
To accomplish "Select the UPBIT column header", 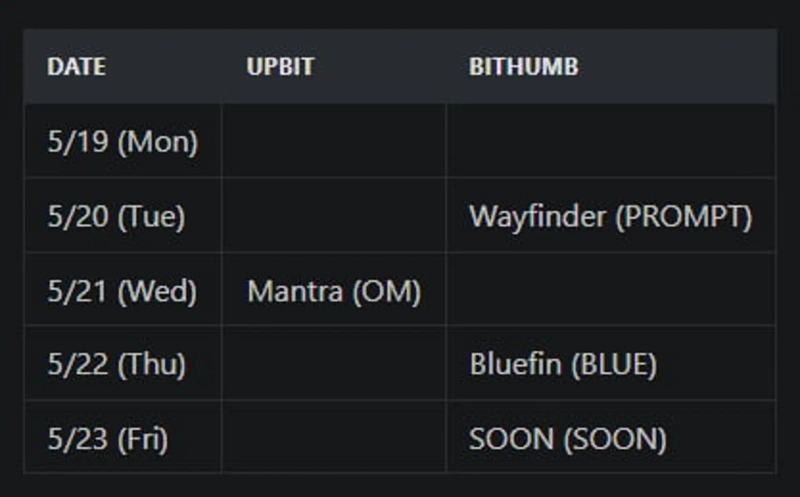I will (x=280, y=67).
